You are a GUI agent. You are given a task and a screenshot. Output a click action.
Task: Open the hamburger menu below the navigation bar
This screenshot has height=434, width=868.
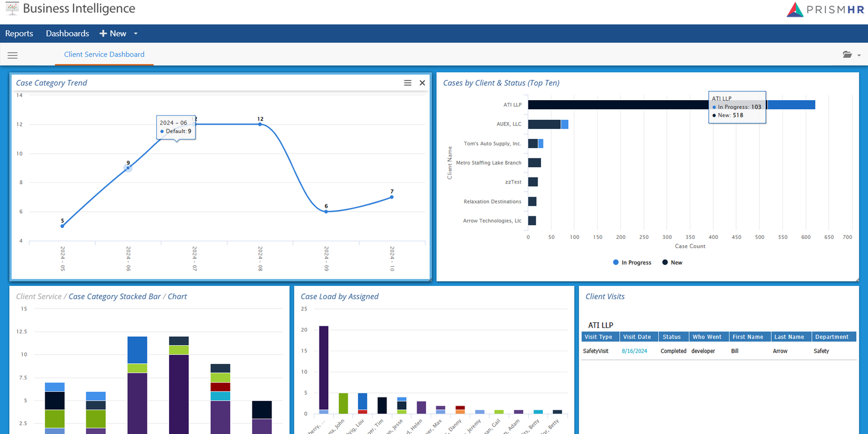point(12,55)
